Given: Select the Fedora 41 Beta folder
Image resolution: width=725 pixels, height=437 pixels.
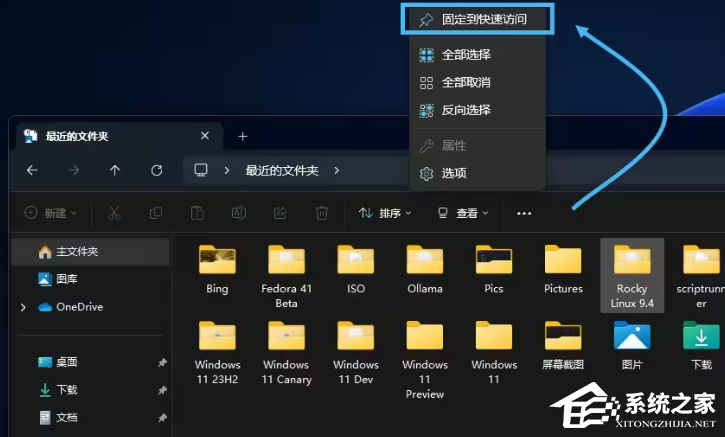Looking at the screenshot, I should (286, 277).
